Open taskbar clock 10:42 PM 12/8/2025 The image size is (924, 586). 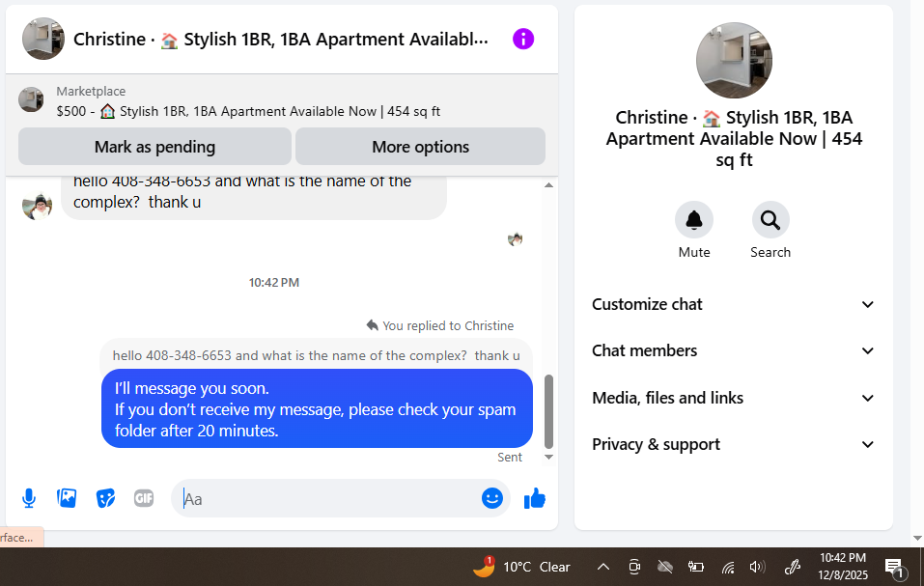coord(843,566)
